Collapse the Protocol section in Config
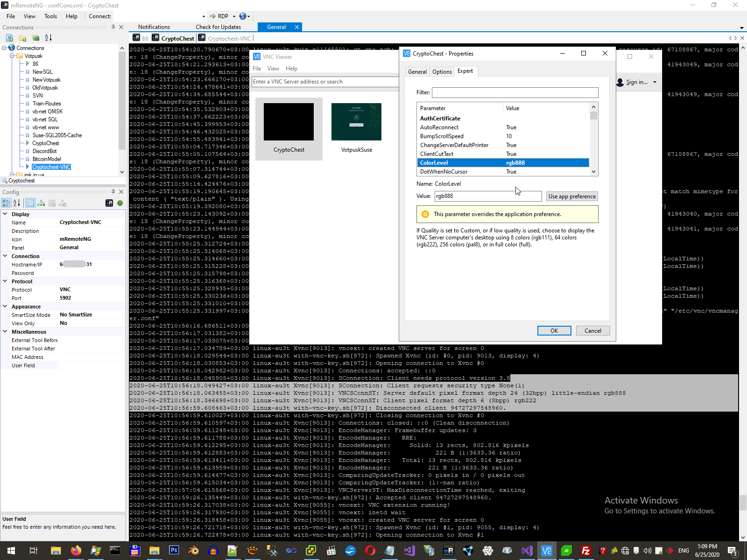This screenshot has height=560, width=747. coord(5,281)
